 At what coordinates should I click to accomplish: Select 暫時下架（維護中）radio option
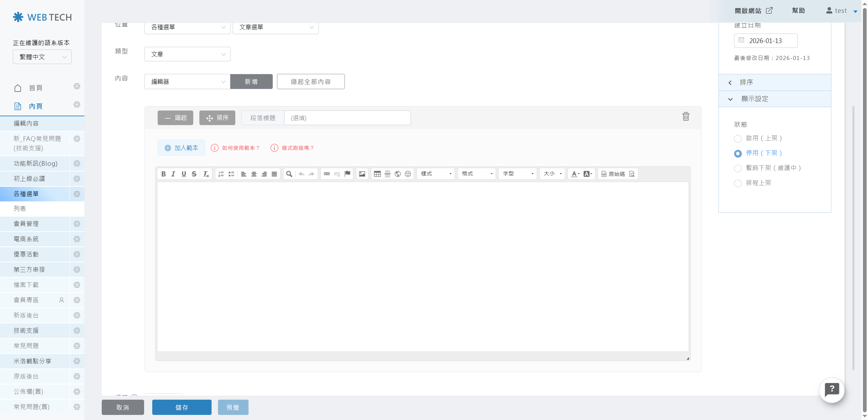click(738, 168)
